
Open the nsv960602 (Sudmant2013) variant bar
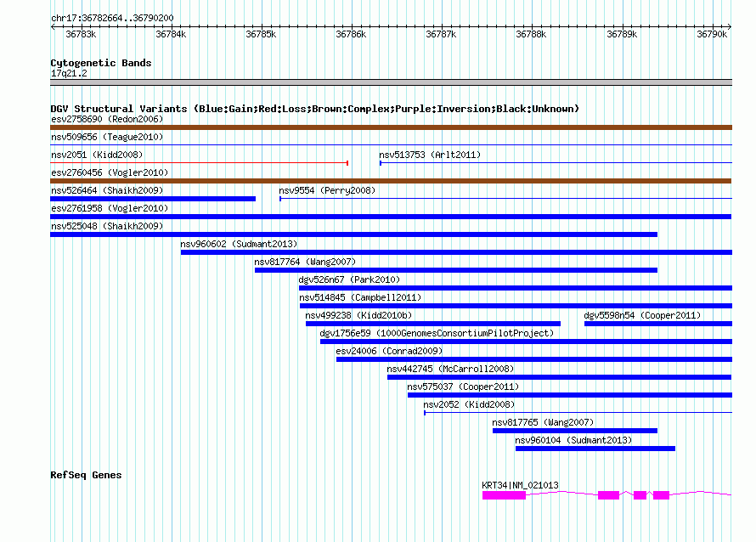click(x=457, y=252)
